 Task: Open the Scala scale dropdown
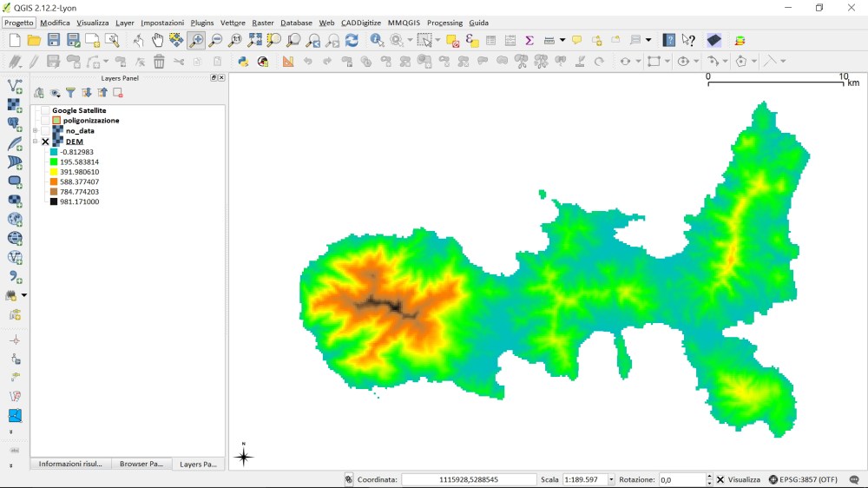point(611,479)
